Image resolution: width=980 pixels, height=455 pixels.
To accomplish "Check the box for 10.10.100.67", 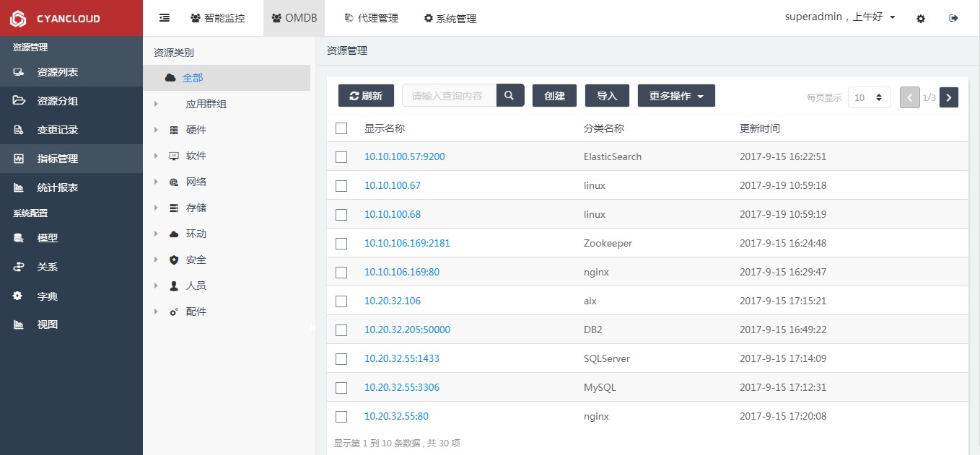I will pos(341,186).
